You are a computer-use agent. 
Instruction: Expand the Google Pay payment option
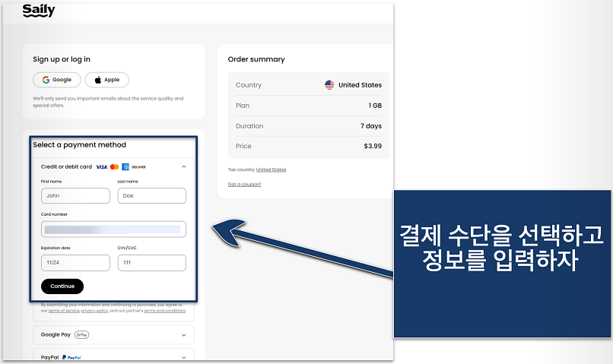tap(183, 334)
